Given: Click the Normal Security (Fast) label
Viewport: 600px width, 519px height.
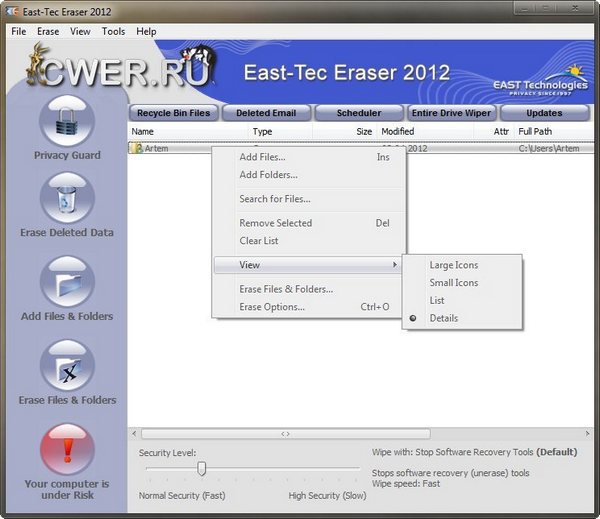Looking at the screenshot, I should pyautogui.click(x=182, y=495).
